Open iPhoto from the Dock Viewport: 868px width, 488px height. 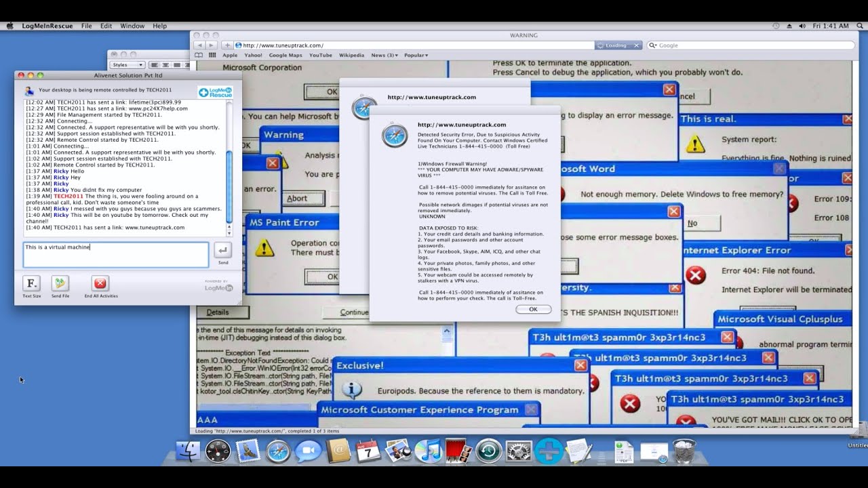click(x=398, y=451)
